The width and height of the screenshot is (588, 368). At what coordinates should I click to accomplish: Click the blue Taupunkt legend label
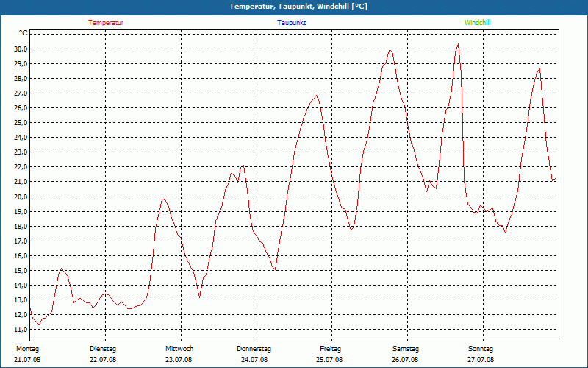pos(291,23)
